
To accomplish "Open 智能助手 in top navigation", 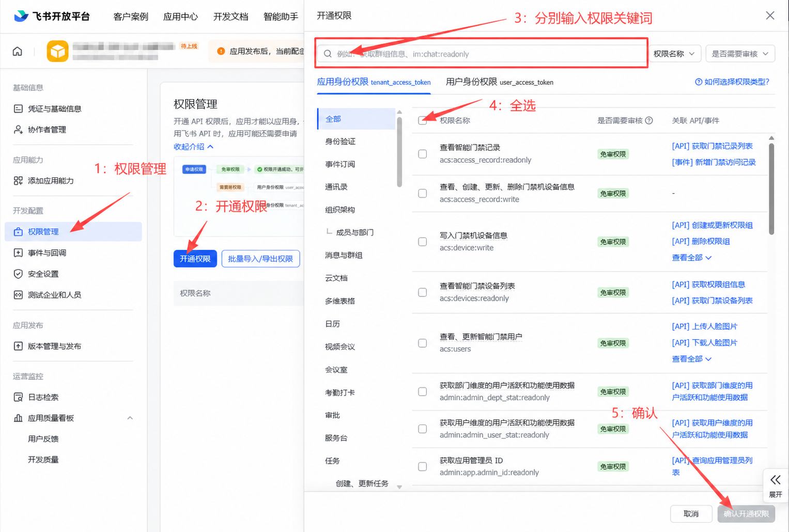I will [x=281, y=17].
